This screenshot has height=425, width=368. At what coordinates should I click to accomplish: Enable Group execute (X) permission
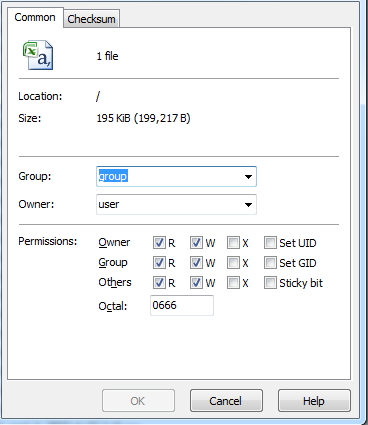tap(233, 263)
